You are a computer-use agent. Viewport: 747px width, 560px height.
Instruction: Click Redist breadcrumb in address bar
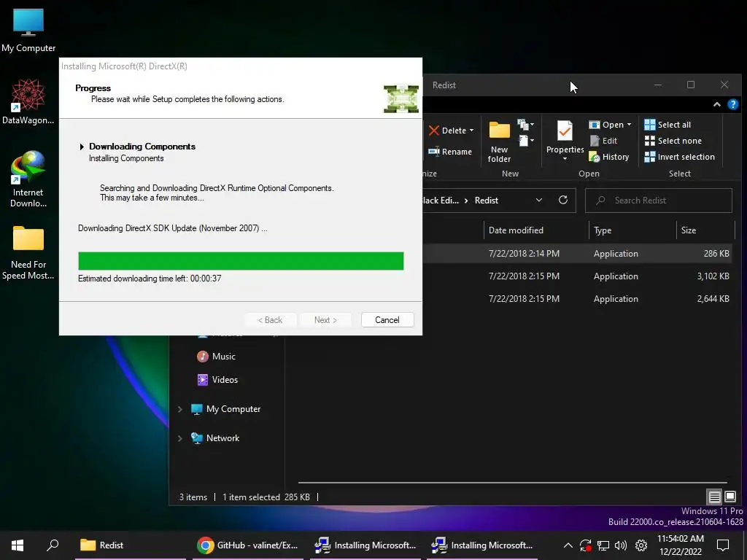487,201
